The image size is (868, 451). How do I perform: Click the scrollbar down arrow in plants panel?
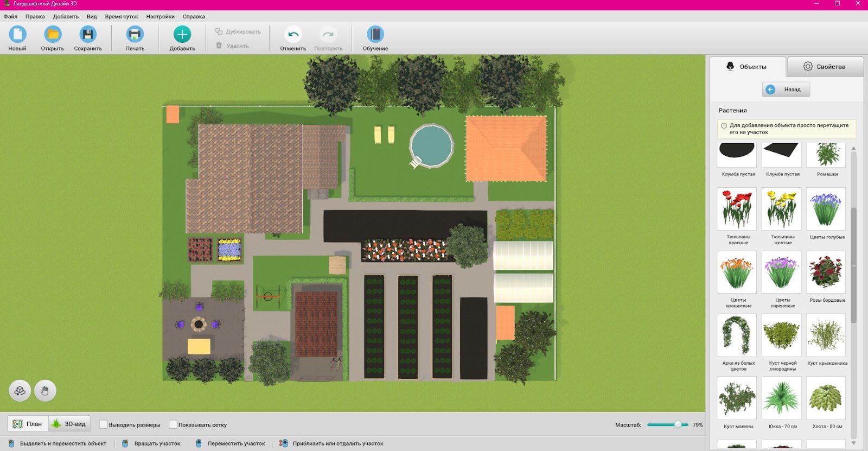pos(853,443)
